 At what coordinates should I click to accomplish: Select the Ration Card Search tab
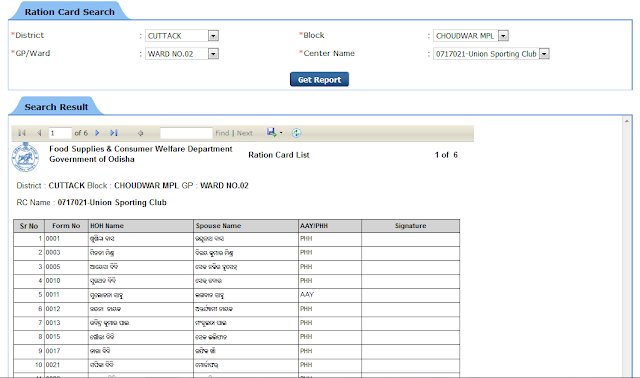69,12
